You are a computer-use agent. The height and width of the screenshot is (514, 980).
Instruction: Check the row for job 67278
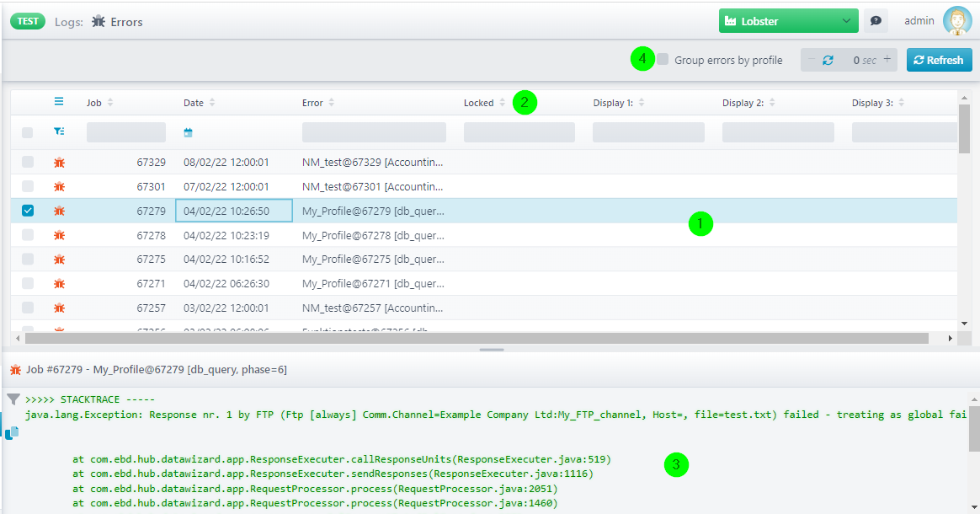(x=28, y=234)
